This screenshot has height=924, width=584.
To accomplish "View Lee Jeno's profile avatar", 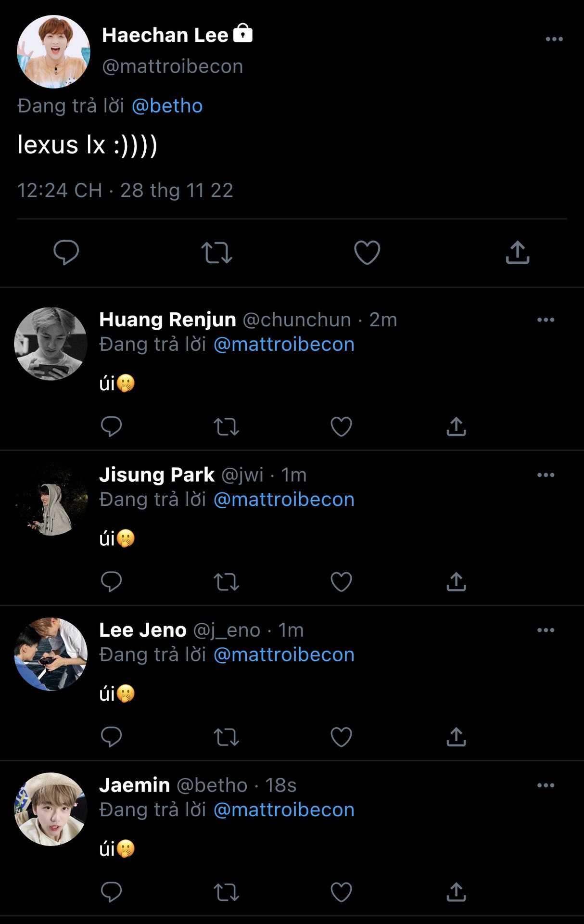I will coord(51,654).
